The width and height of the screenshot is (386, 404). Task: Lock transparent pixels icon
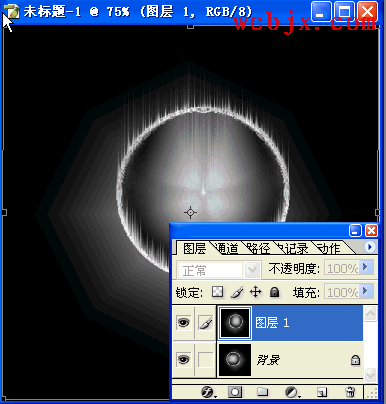point(218,292)
